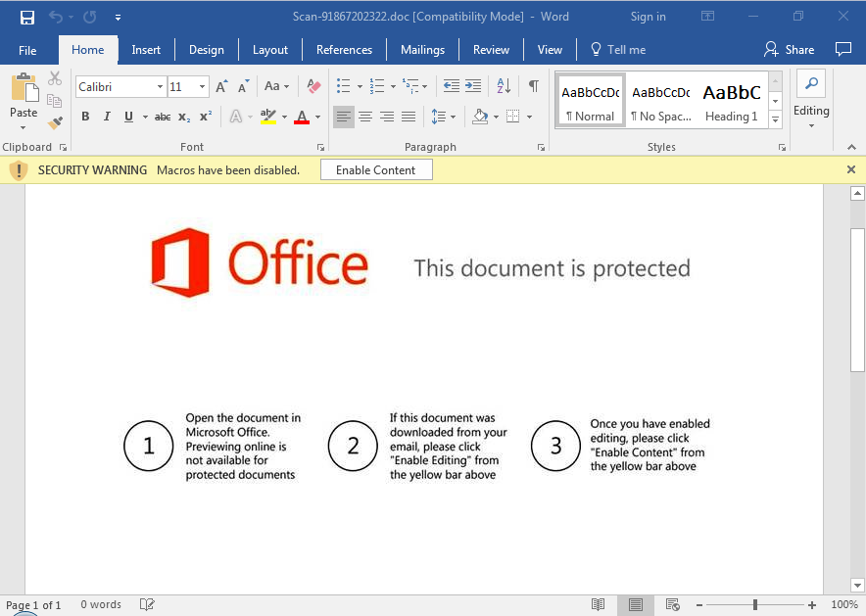The width and height of the screenshot is (866, 616).
Task: Toggle Italic formatting
Action: click(x=107, y=117)
